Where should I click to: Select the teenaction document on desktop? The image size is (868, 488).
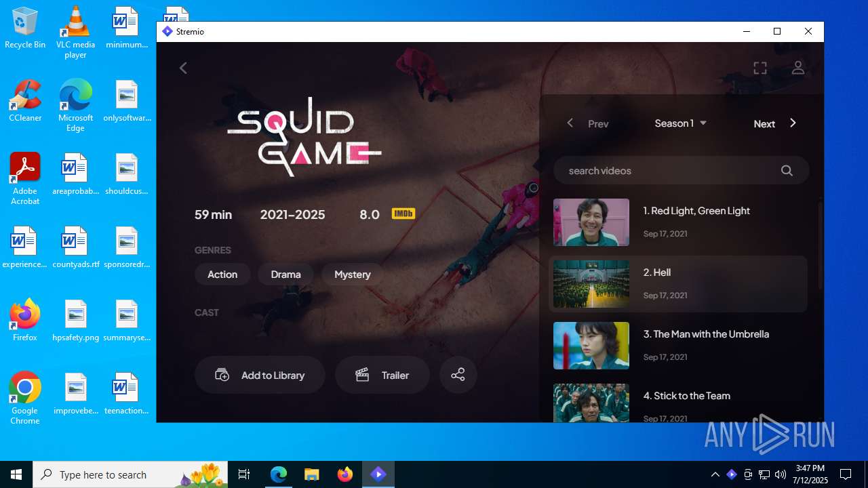tap(127, 393)
